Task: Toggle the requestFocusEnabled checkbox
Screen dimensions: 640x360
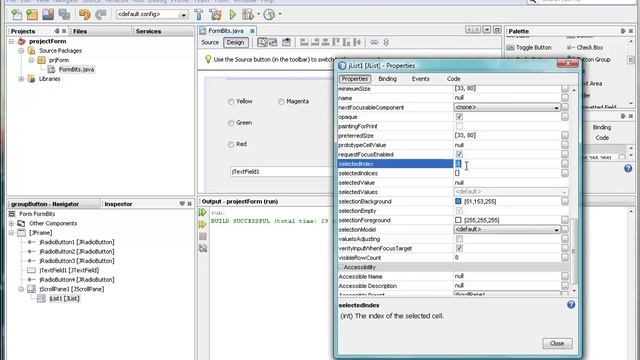Action: (459, 154)
